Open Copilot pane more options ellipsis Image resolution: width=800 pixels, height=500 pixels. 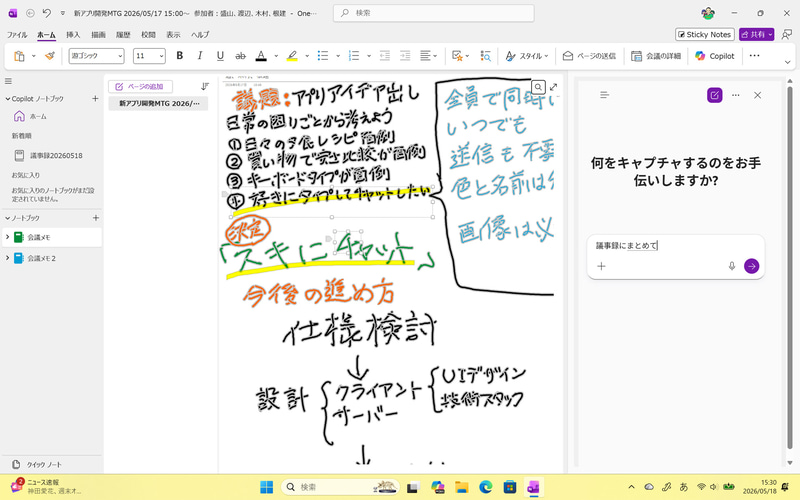coord(735,95)
